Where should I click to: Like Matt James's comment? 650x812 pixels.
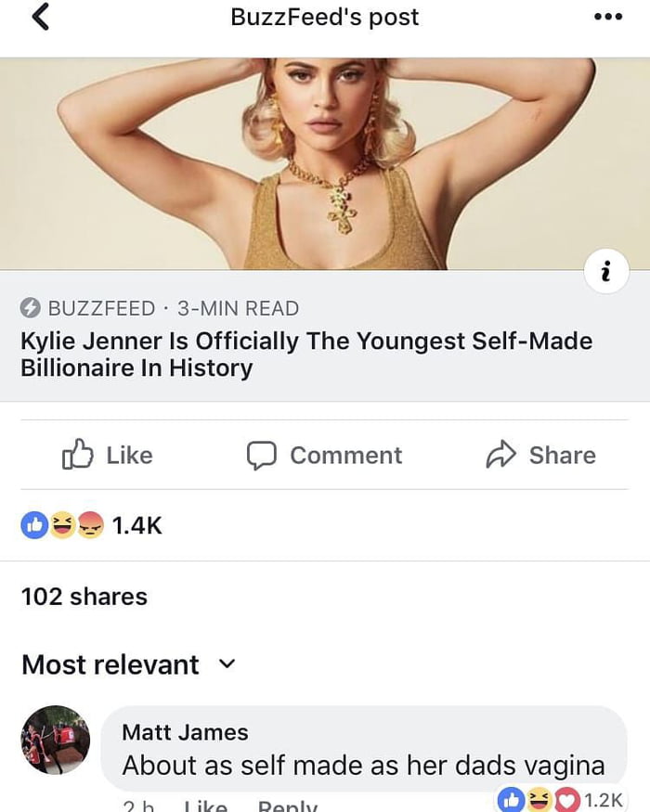coord(205,806)
